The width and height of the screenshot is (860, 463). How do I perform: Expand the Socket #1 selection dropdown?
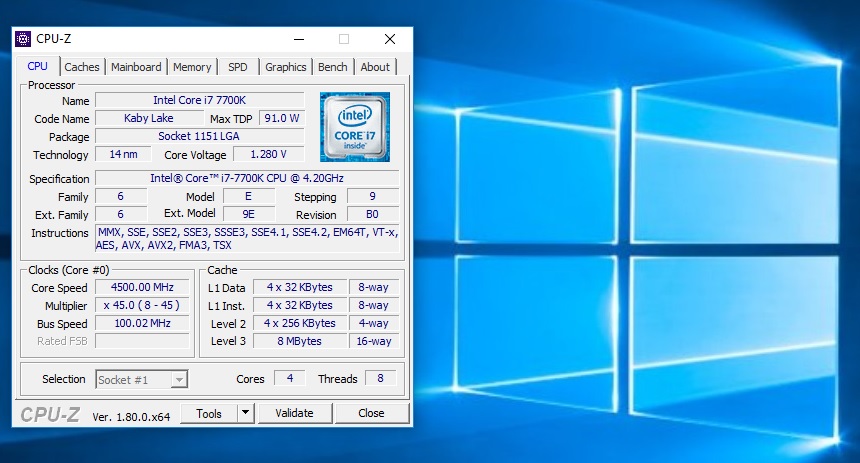178,379
